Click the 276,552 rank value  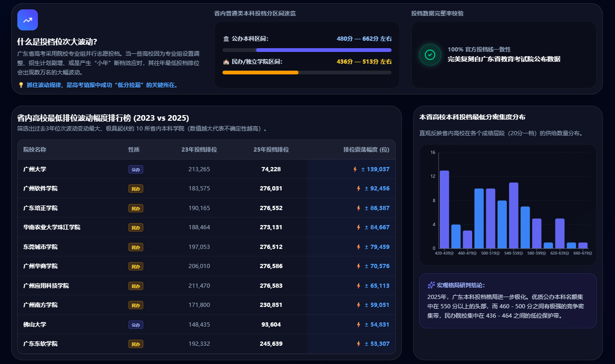coord(271,208)
